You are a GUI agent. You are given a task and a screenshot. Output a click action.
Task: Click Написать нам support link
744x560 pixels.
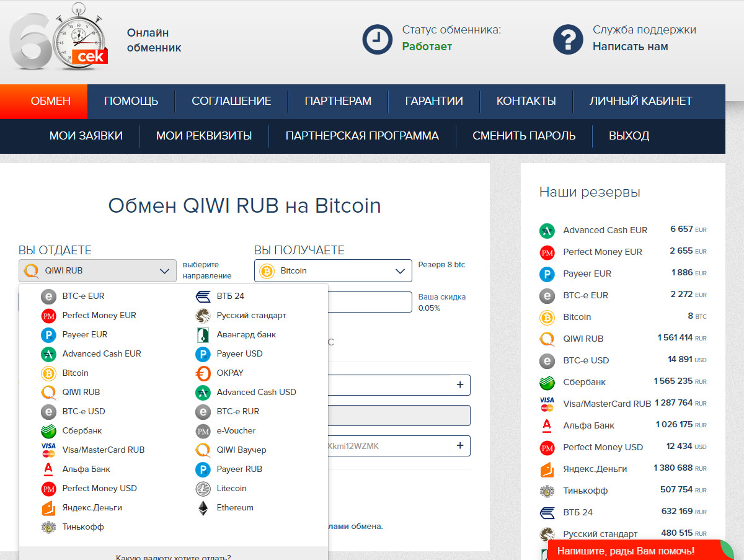[631, 47]
